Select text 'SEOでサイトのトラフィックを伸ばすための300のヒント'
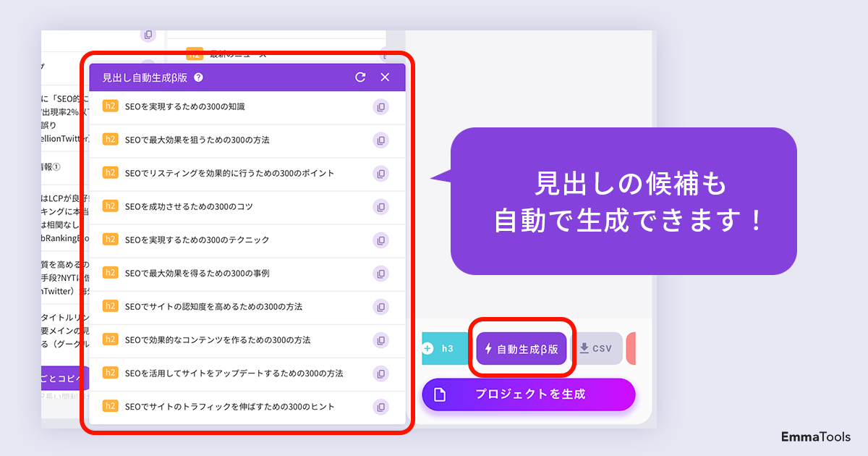Viewport: 868px width, 456px height. tap(230, 407)
